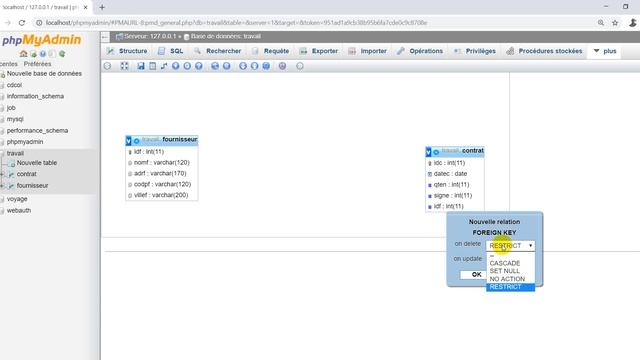640x360 pixels.
Task: Click the round icon in fournisseur table header
Action: (x=136, y=141)
